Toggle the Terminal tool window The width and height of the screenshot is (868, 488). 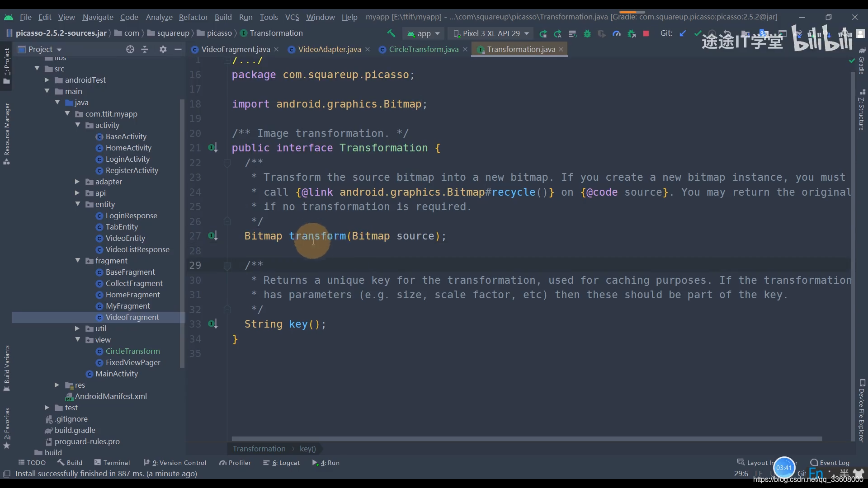112,463
